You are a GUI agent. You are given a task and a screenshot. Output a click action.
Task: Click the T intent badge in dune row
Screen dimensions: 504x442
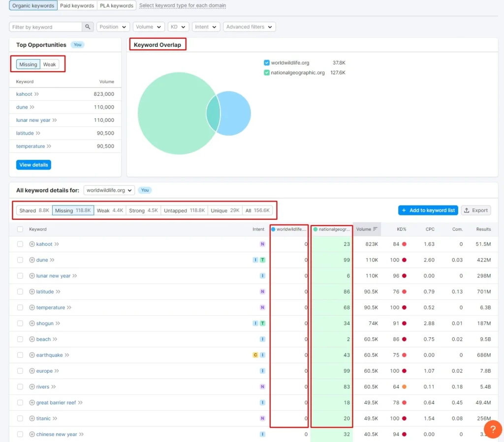(x=262, y=260)
